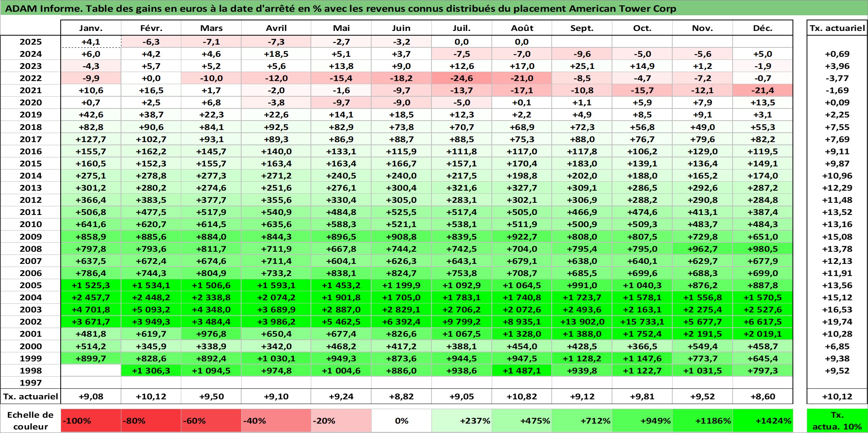Image resolution: width=868 pixels, height=433 pixels.
Task: Click the +4 701,8 cell in January 2003
Action: click(91, 310)
